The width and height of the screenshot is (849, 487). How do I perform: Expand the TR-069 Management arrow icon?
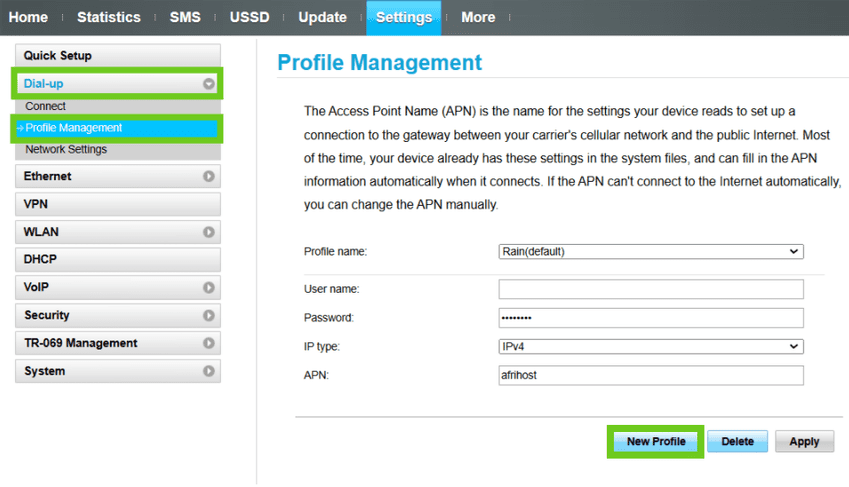209,343
